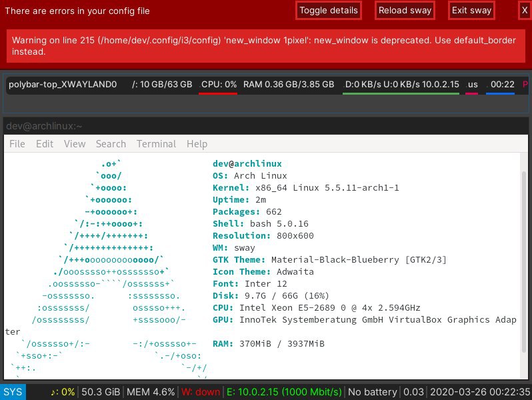Click the No battery status entry

(x=372, y=392)
